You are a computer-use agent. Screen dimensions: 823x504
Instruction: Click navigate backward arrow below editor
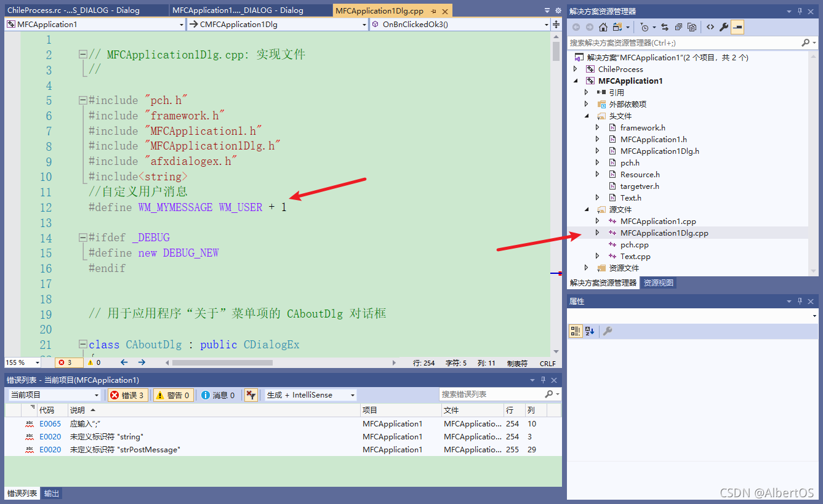point(124,362)
